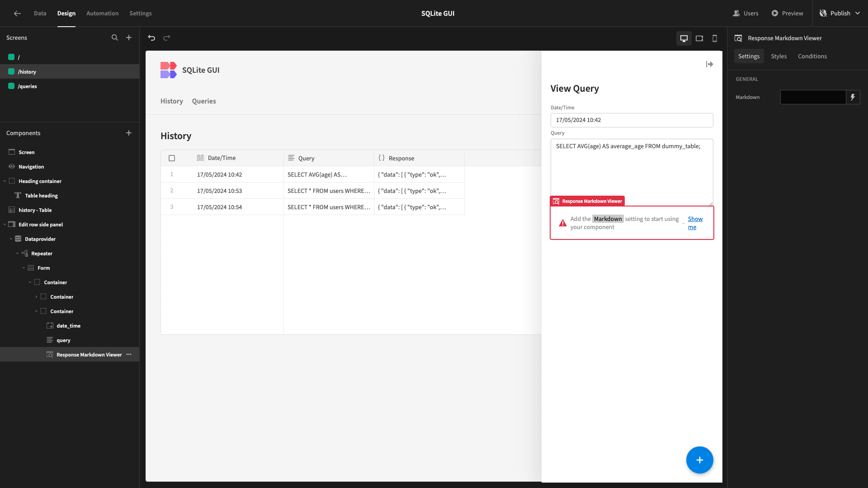Switch to the Data tab
This screenshot has width=868, height=488.
(x=40, y=14)
